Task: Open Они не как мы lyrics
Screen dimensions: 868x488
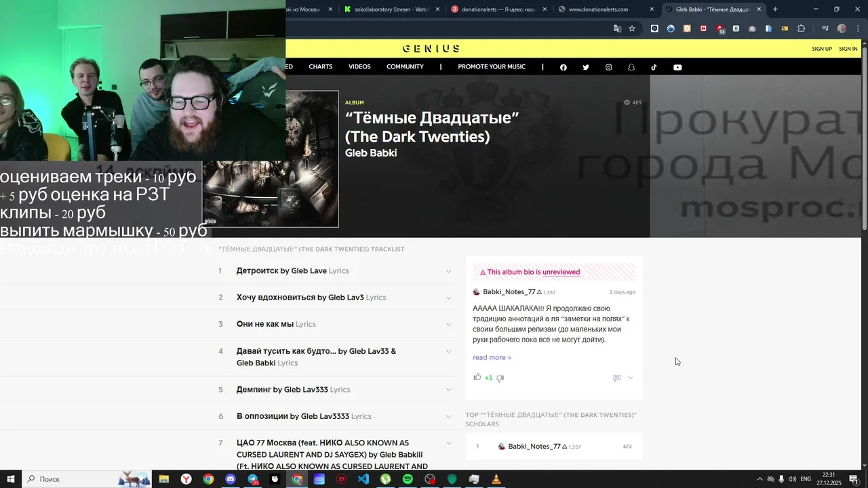Action: pyautogui.click(x=276, y=324)
